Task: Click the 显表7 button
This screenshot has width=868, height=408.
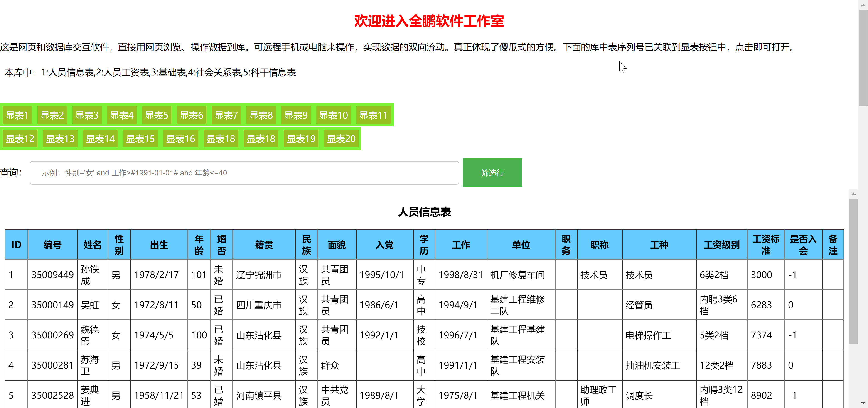Action: point(226,115)
